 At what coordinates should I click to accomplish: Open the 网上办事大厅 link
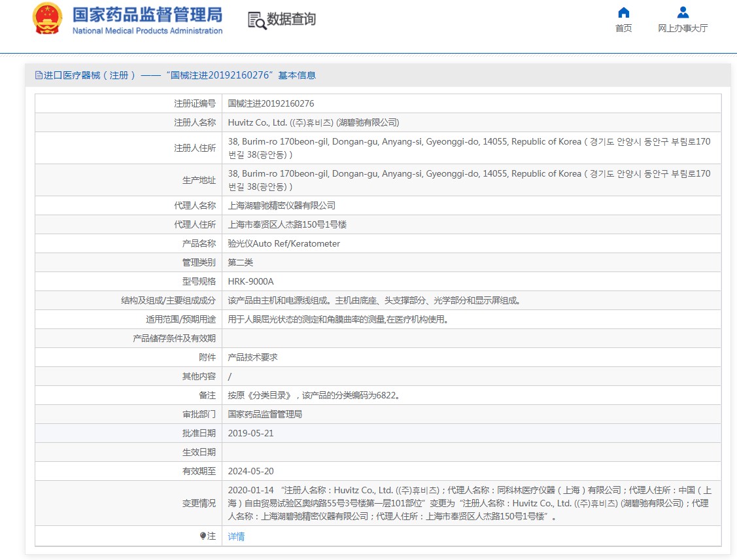click(x=683, y=28)
